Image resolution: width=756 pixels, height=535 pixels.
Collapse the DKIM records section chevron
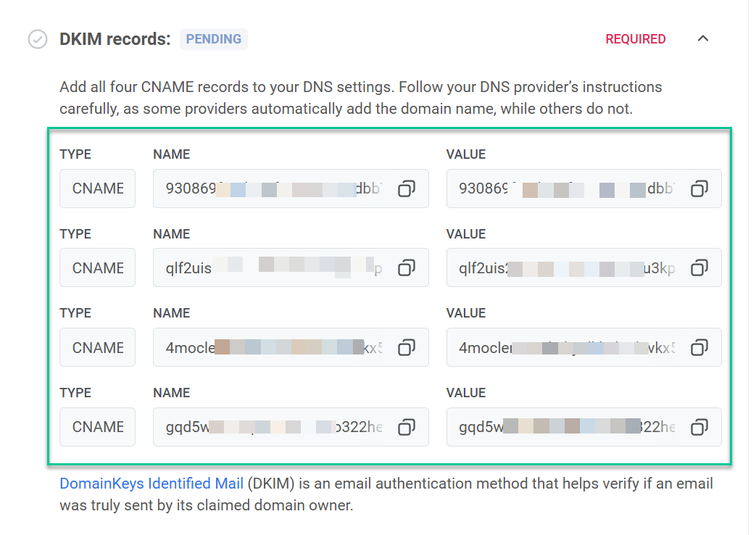coord(702,39)
